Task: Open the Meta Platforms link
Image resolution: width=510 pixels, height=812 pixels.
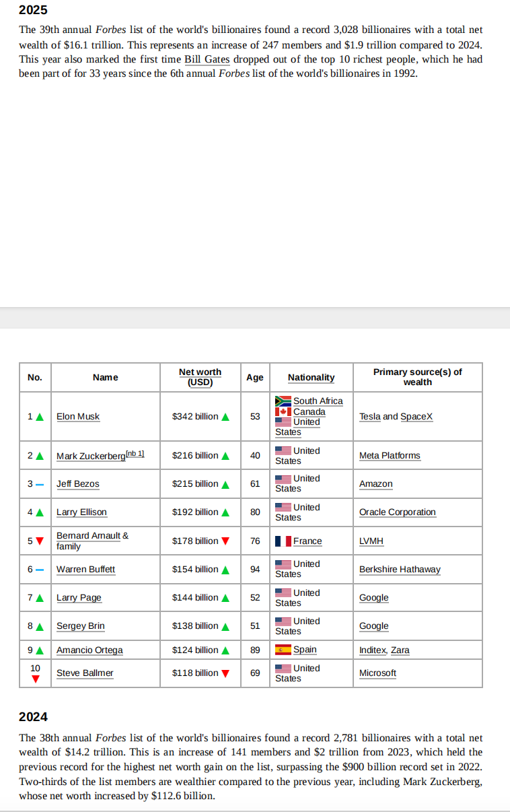Action: coord(390,456)
